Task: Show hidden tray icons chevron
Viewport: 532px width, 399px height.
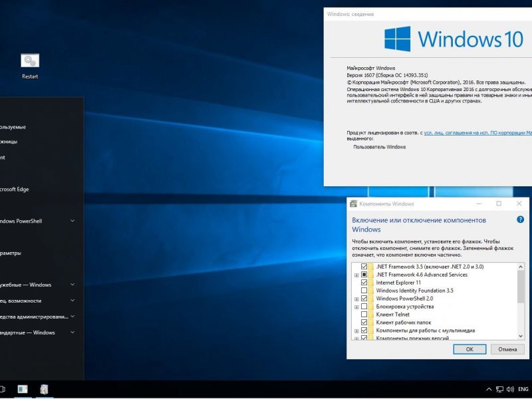Action: pos(489,389)
